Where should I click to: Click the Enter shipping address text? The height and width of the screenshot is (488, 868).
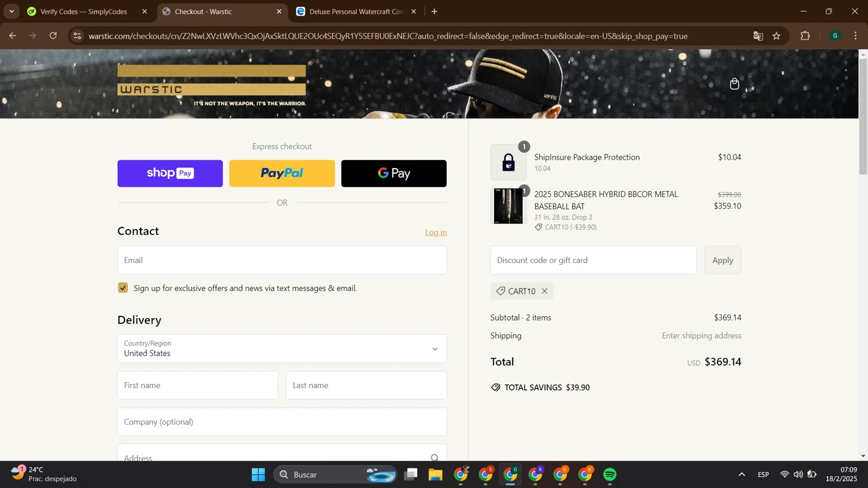(701, 335)
